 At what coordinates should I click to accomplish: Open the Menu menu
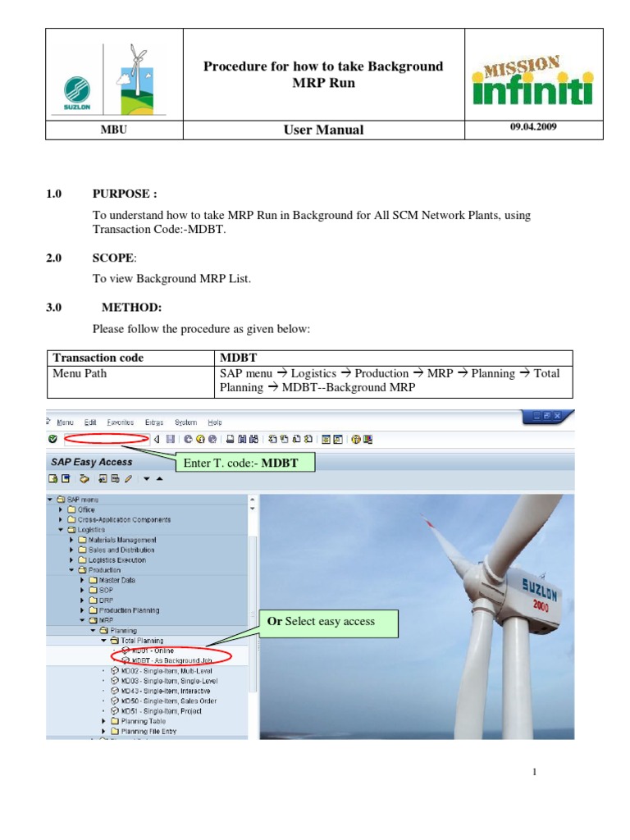click(65, 422)
